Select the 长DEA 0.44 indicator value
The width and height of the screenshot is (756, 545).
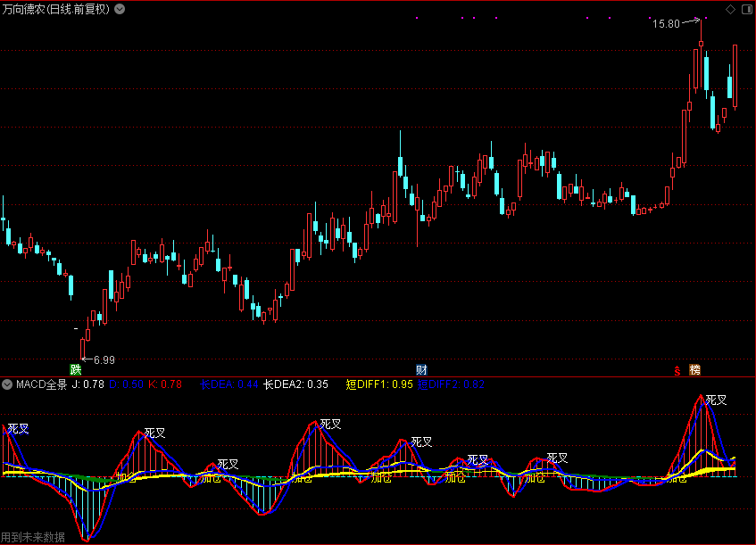228,384
